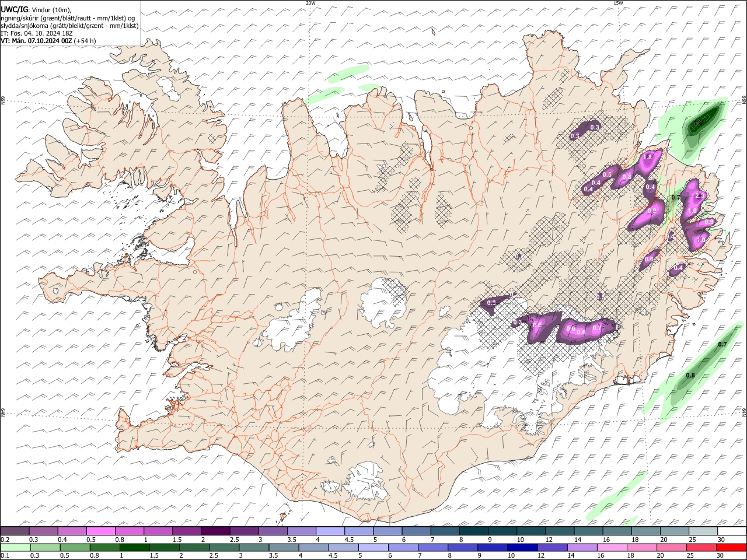
Task: Click the 'VT: Mán. 07.10.2024 00Z (+54 h)' line
Action: click(48, 41)
